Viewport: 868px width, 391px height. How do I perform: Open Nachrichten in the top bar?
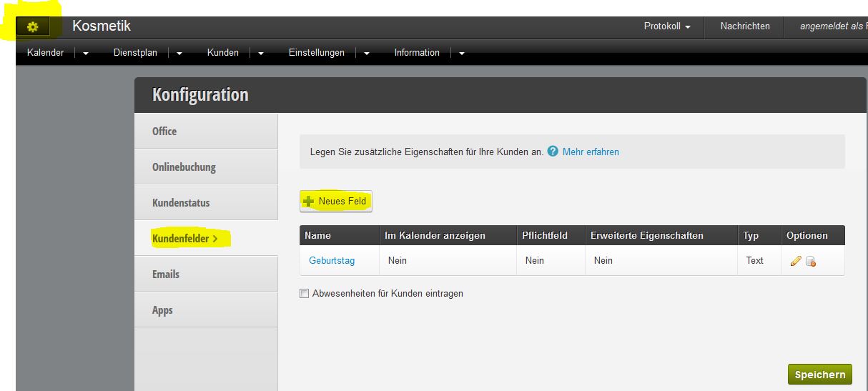745,26
